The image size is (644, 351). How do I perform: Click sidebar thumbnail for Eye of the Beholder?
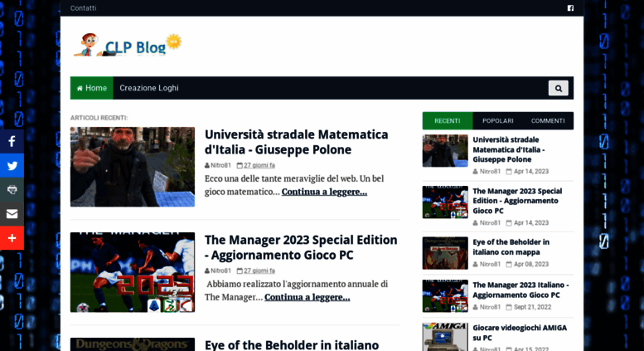tap(445, 253)
